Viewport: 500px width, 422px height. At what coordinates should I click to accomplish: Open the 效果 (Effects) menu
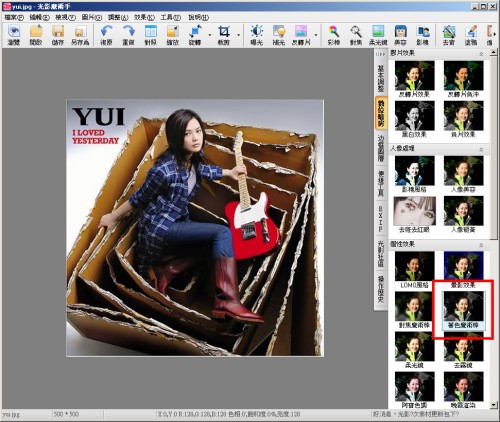point(144,17)
